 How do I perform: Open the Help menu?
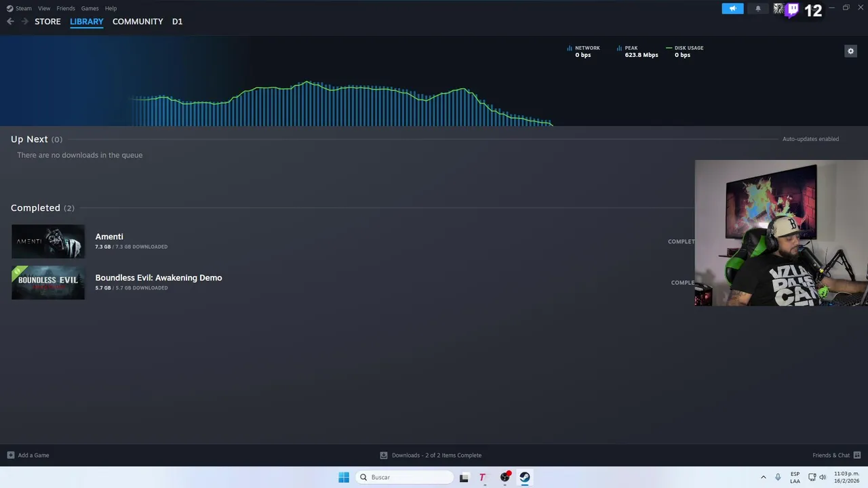tap(111, 8)
